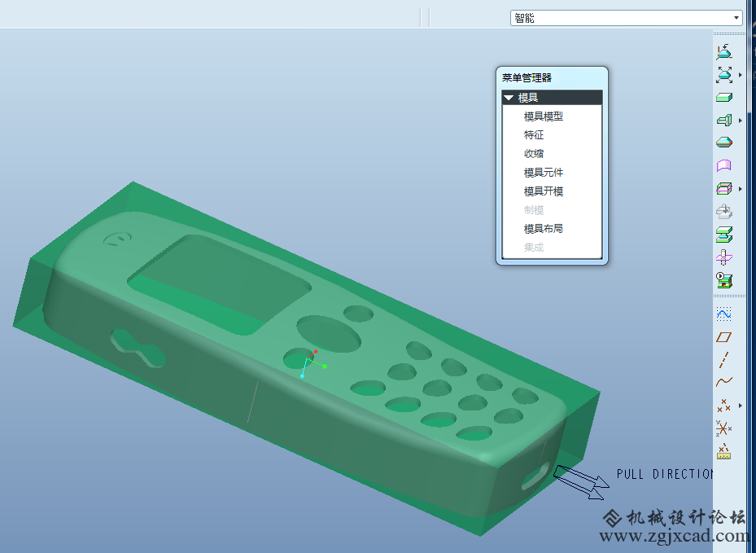Select the mold opening icon
The image size is (756, 553).
coord(724,234)
